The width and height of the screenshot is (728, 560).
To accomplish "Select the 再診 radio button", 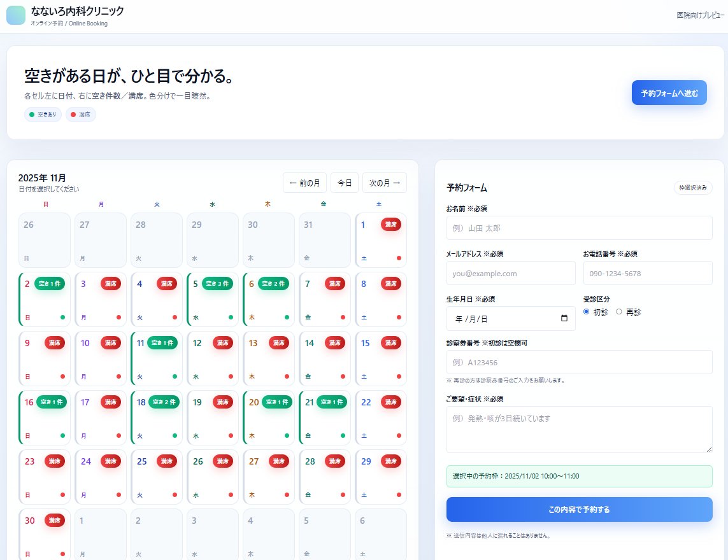I will pyautogui.click(x=619, y=312).
